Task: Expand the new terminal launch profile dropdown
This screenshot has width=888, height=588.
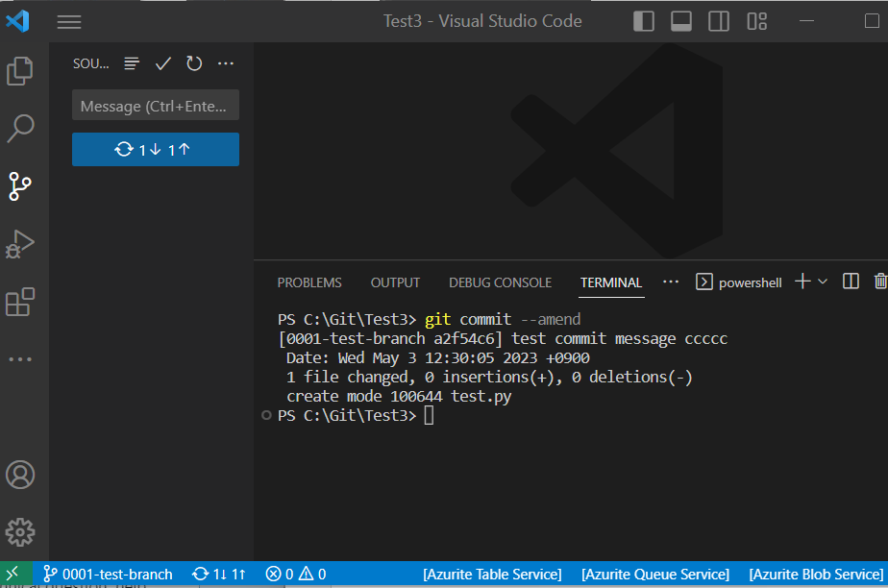Action: [823, 282]
